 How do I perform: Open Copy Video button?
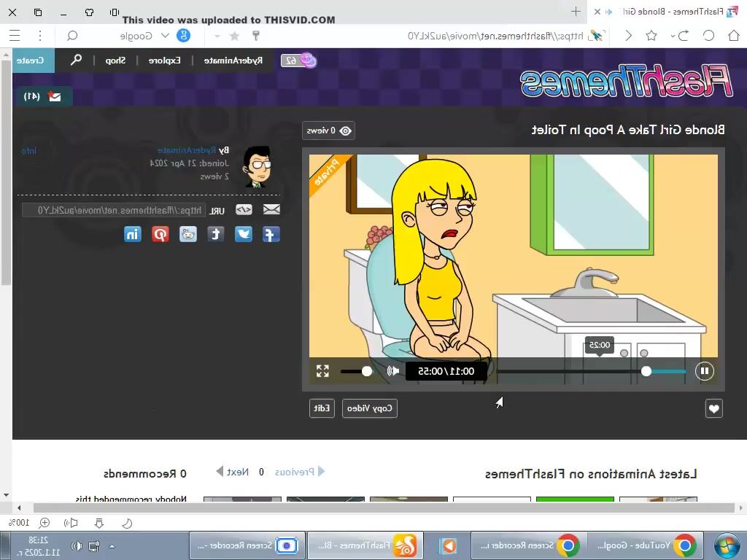370,408
